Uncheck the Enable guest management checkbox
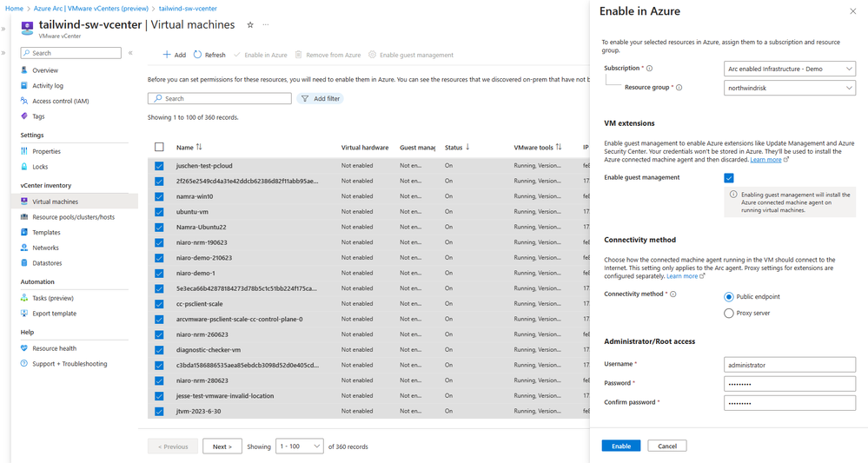The height and width of the screenshot is (463, 868). click(729, 178)
